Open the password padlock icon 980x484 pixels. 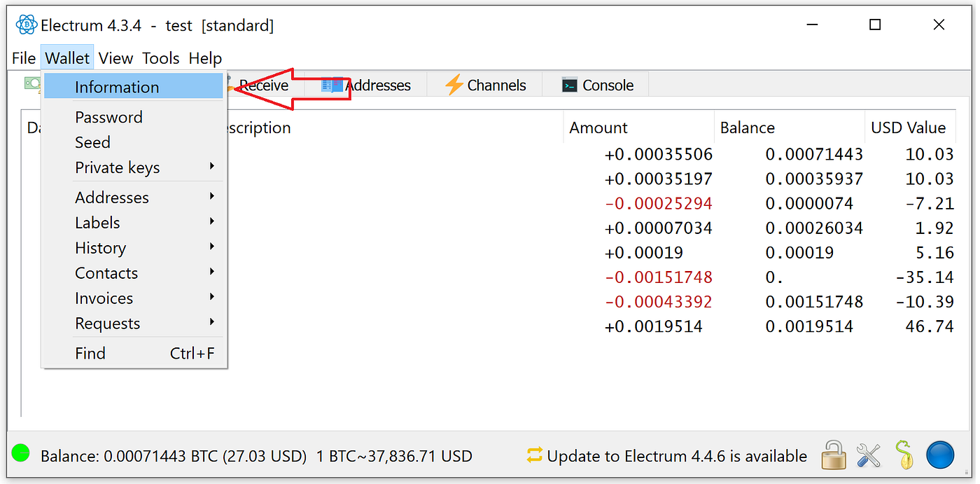tap(833, 455)
